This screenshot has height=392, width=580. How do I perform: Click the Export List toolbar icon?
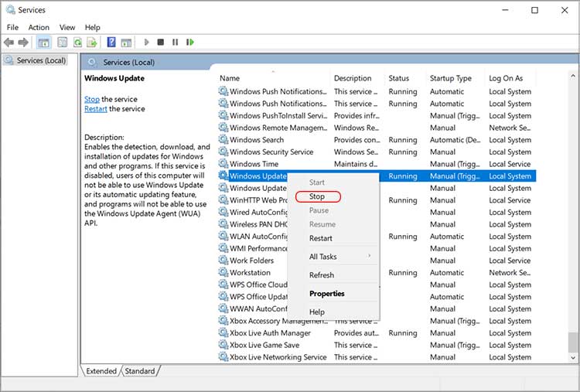[x=92, y=43]
